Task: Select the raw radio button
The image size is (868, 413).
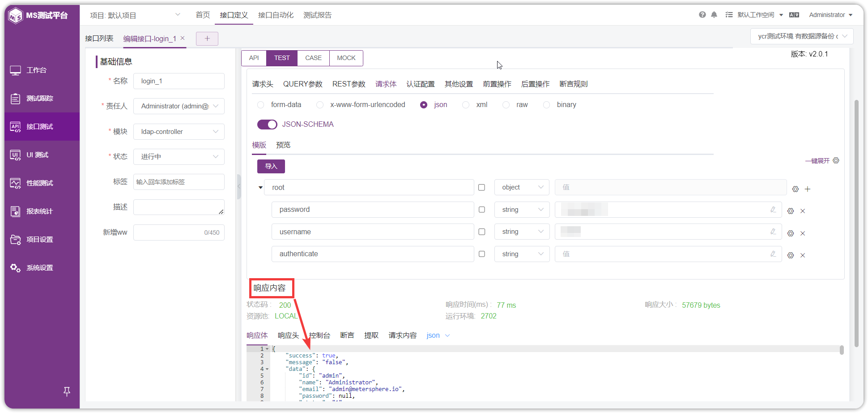Action: (506, 105)
